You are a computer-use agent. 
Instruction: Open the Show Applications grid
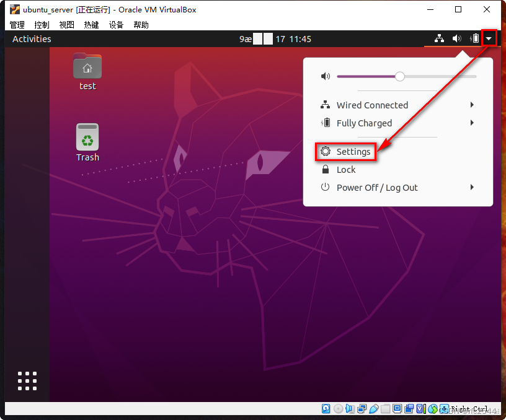pos(27,381)
